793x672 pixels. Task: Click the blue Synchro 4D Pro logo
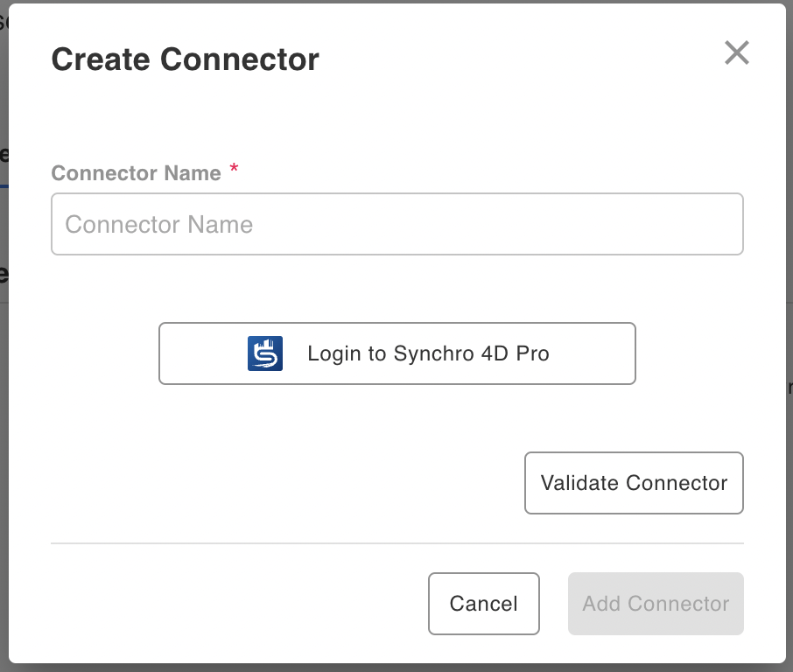tap(265, 353)
